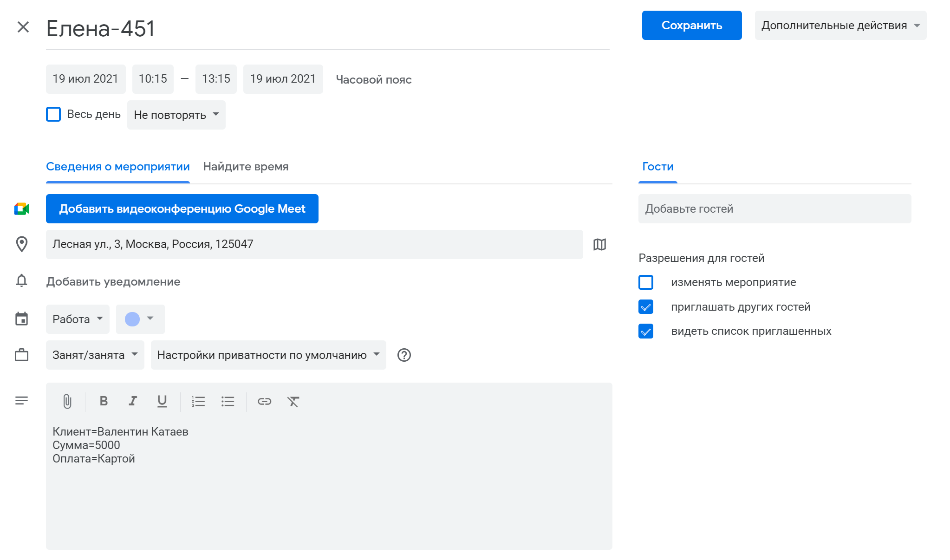
Task: Insert a numbered list
Action: pyautogui.click(x=198, y=401)
